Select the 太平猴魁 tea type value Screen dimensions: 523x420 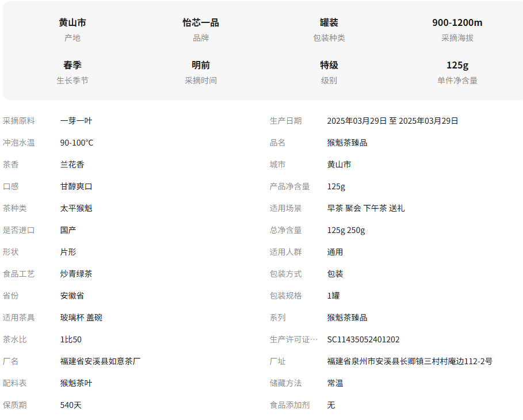pyautogui.click(x=76, y=208)
